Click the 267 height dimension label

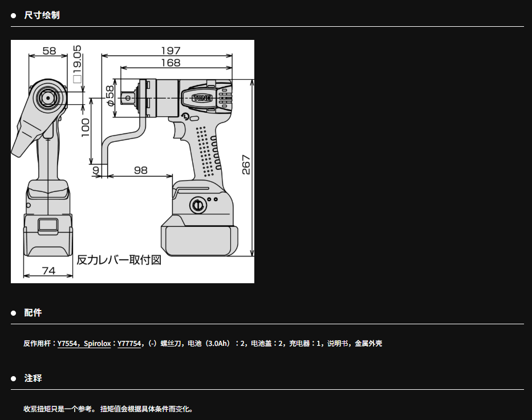tap(246, 165)
